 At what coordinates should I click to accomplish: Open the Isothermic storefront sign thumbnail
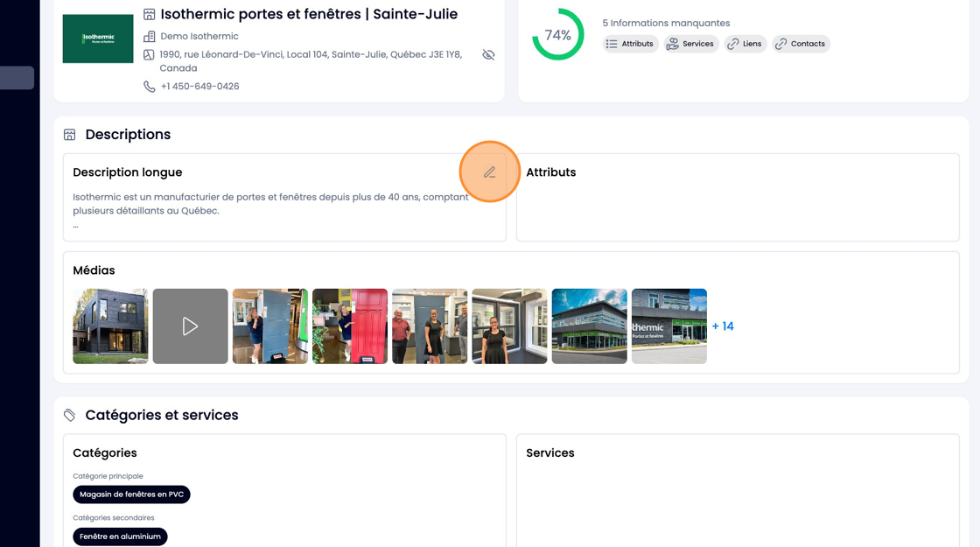tap(669, 326)
